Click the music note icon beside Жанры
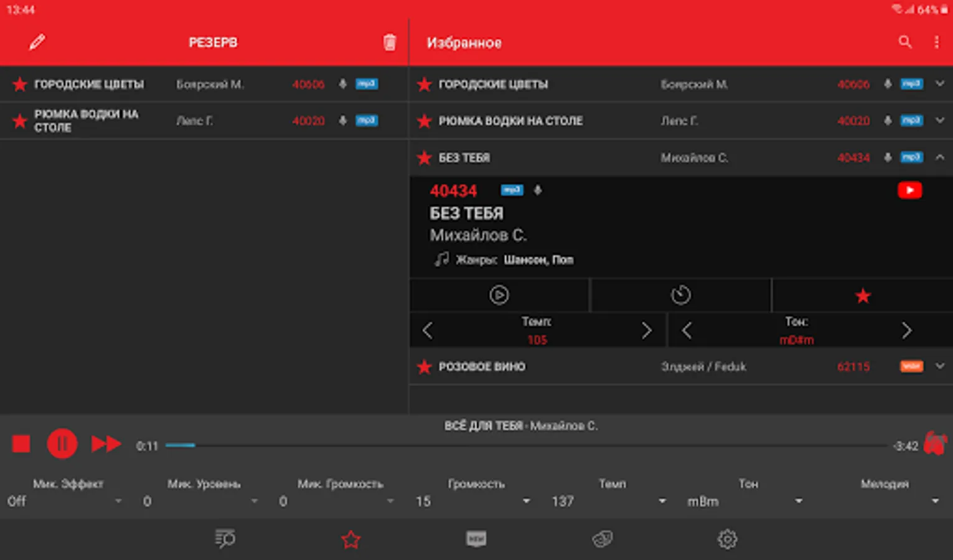 pyautogui.click(x=441, y=259)
